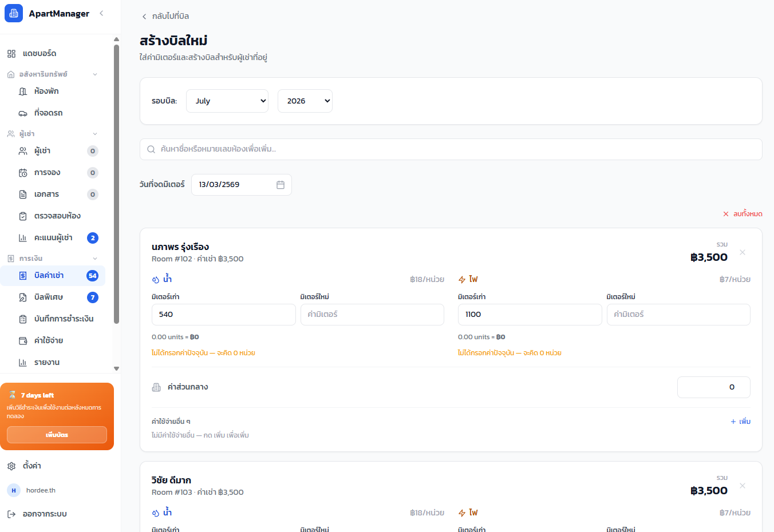The image size is (774, 532).
Task: Click the เพิ่มบัตร button in trial banner
Action: point(57,435)
